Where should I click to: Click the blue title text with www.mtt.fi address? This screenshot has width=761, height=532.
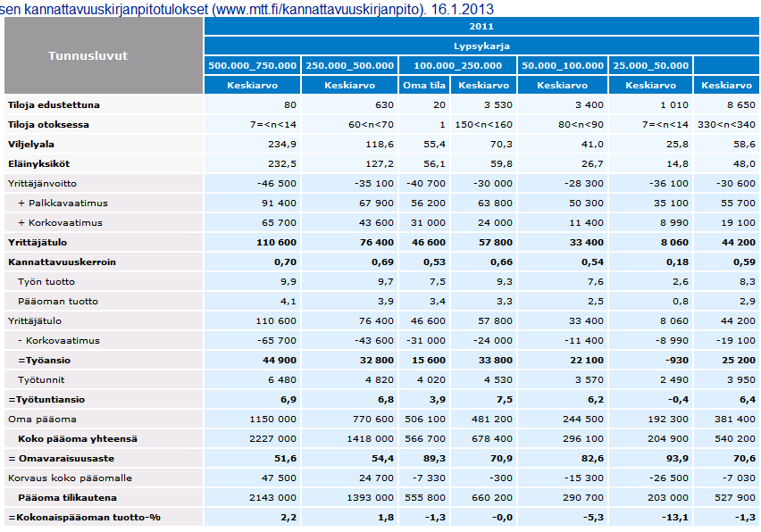pyautogui.click(x=247, y=9)
